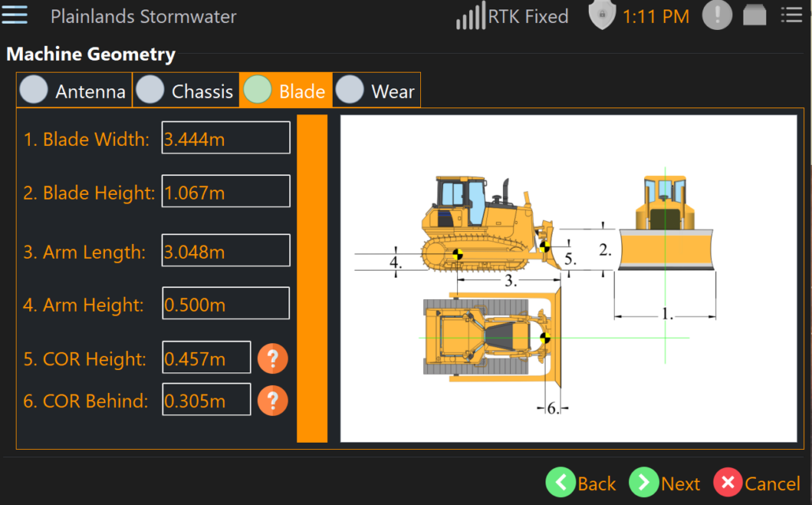The width and height of the screenshot is (812, 505).
Task: Tap the lock shield icon
Action: pyautogui.click(x=602, y=15)
